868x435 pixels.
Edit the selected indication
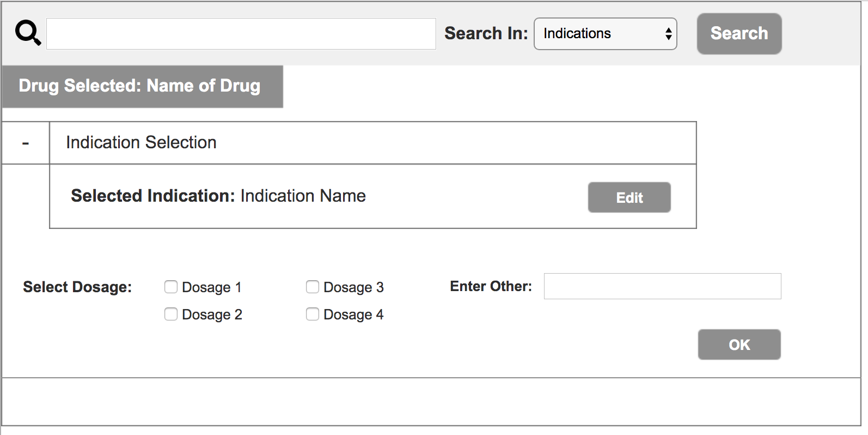[629, 197]
